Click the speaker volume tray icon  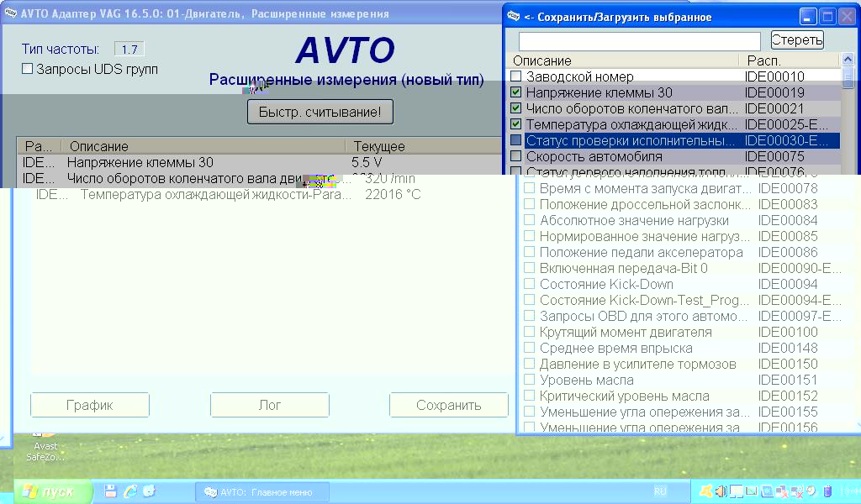[721, 491]
